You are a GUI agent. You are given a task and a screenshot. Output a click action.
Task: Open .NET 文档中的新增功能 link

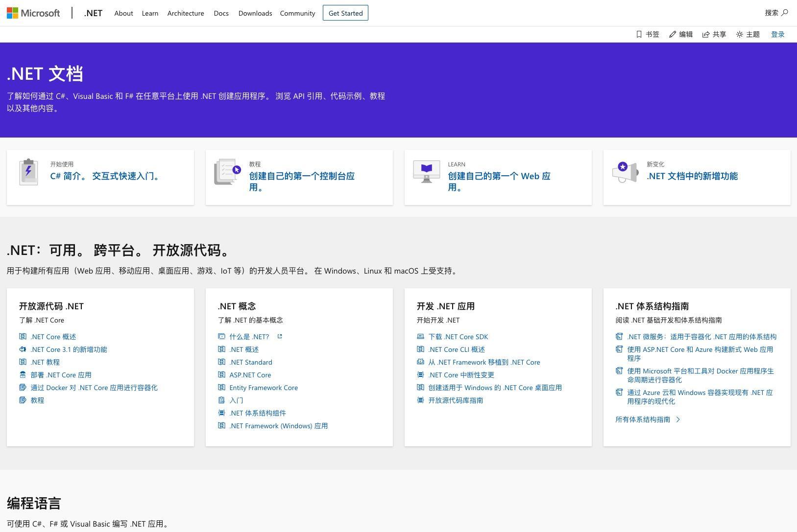[x=692, y=176]
